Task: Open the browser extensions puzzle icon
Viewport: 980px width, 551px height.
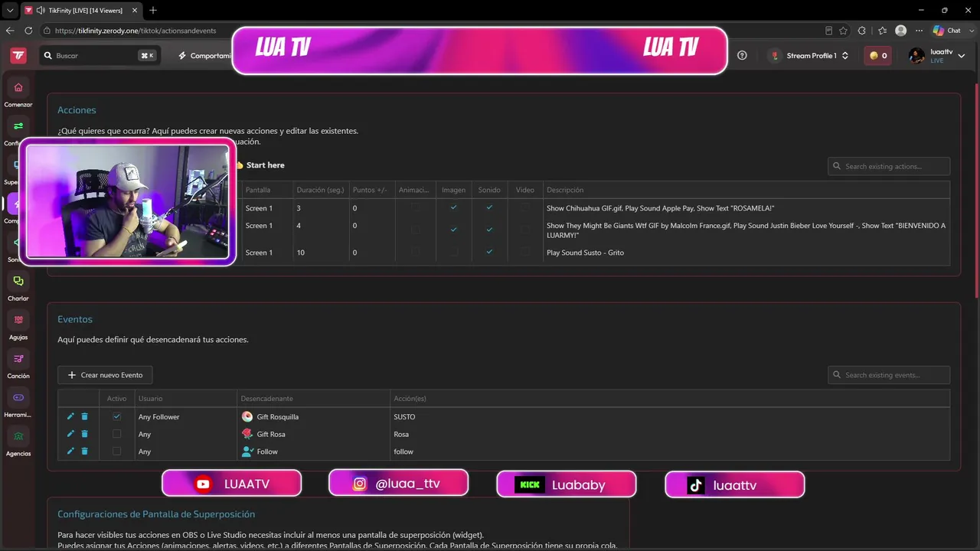Action: point(862,31)
